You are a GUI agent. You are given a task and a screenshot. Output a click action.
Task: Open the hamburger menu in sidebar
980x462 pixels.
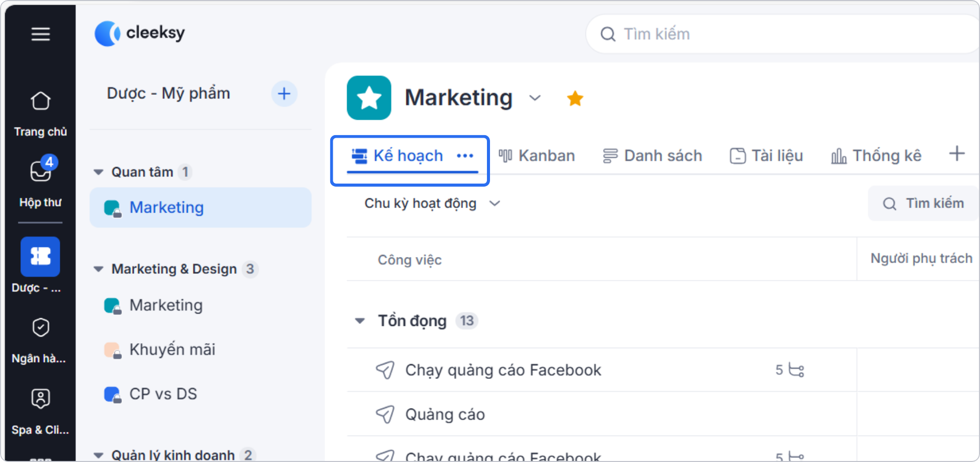click(x=40, y=34)
